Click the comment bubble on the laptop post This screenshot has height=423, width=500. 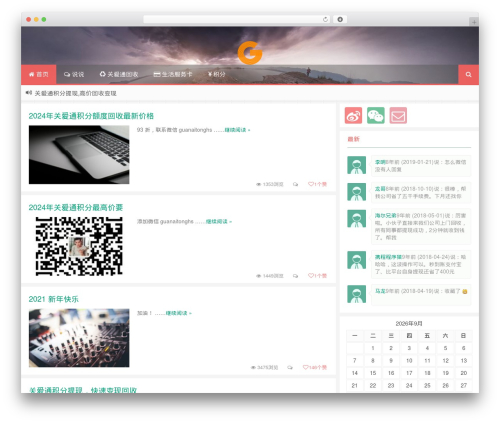(x=295, y=184)
